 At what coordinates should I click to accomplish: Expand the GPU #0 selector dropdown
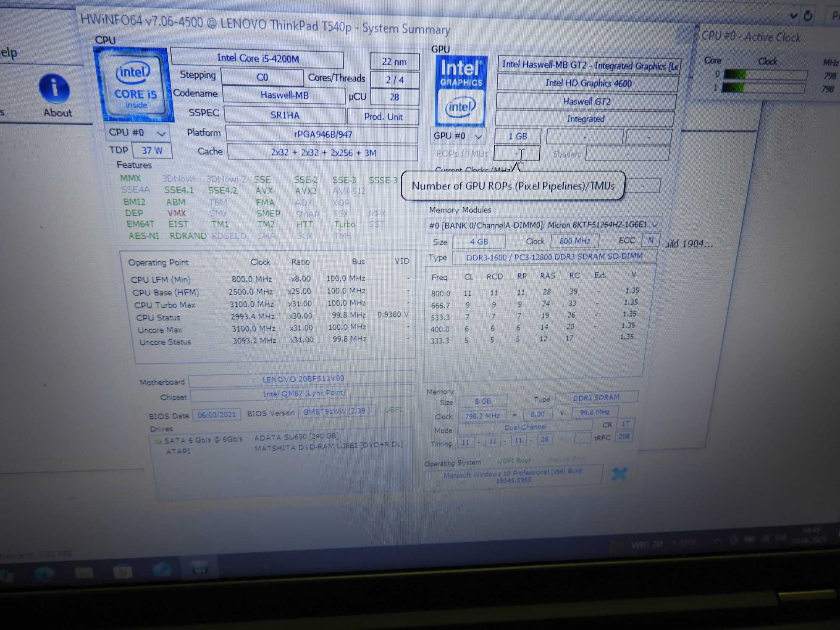[458, 136]
